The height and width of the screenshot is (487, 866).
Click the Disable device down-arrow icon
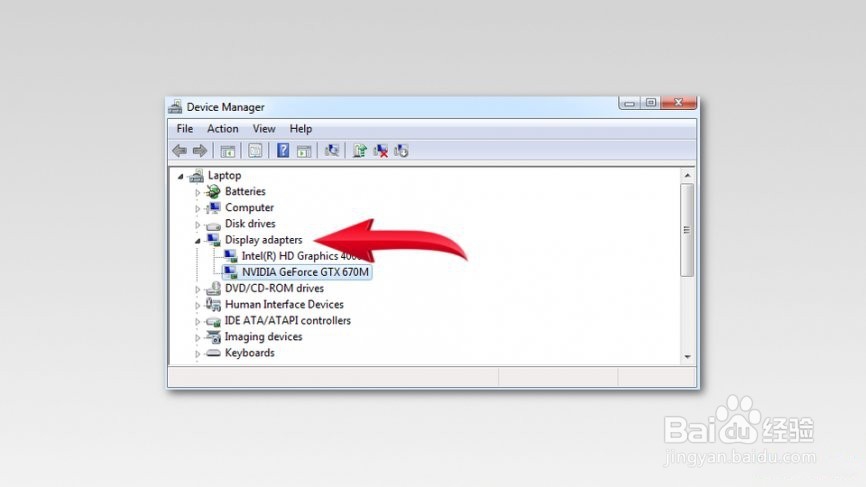pos(401,150)
